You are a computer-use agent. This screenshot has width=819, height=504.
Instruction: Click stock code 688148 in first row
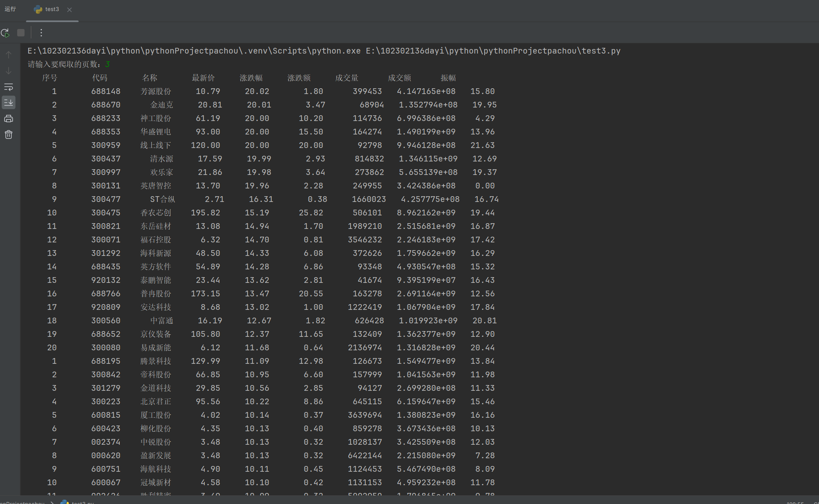(x=106, y=91)
